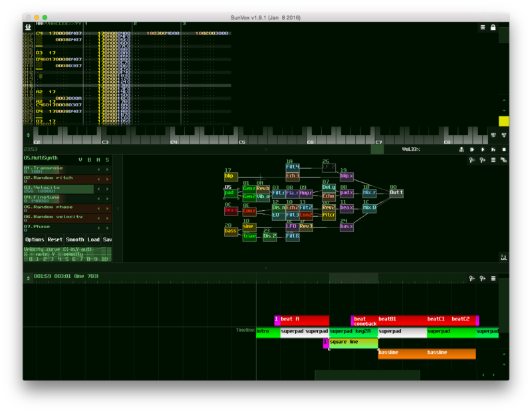Click the play pattern icon before Stop
Screen dimensions: 532x413
[x=493, y=150]
